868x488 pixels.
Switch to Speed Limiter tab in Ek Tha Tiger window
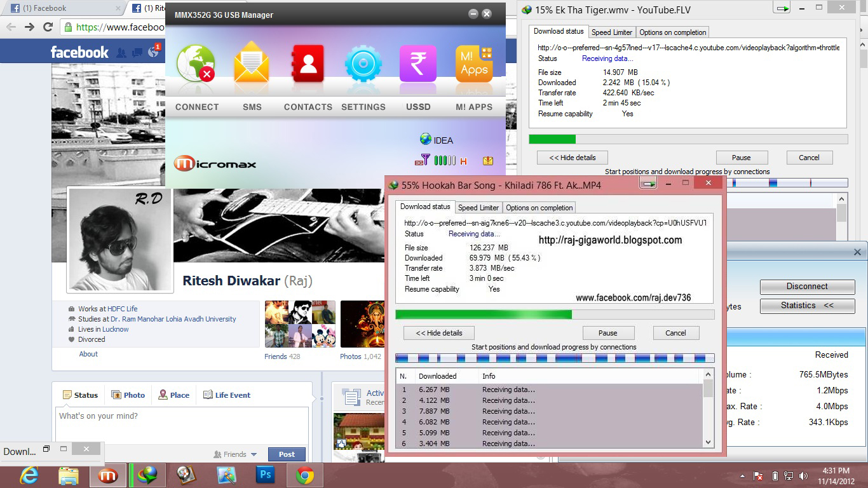612,32
